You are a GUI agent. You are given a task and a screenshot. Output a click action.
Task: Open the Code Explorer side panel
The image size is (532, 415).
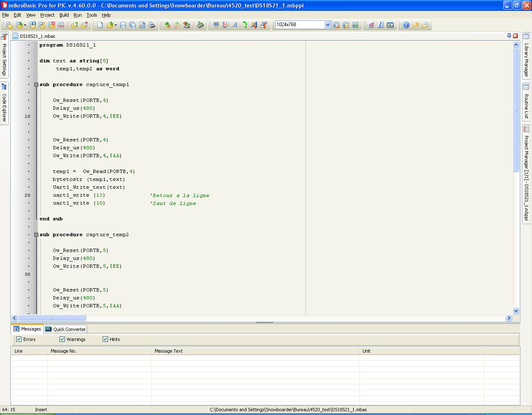4,103
